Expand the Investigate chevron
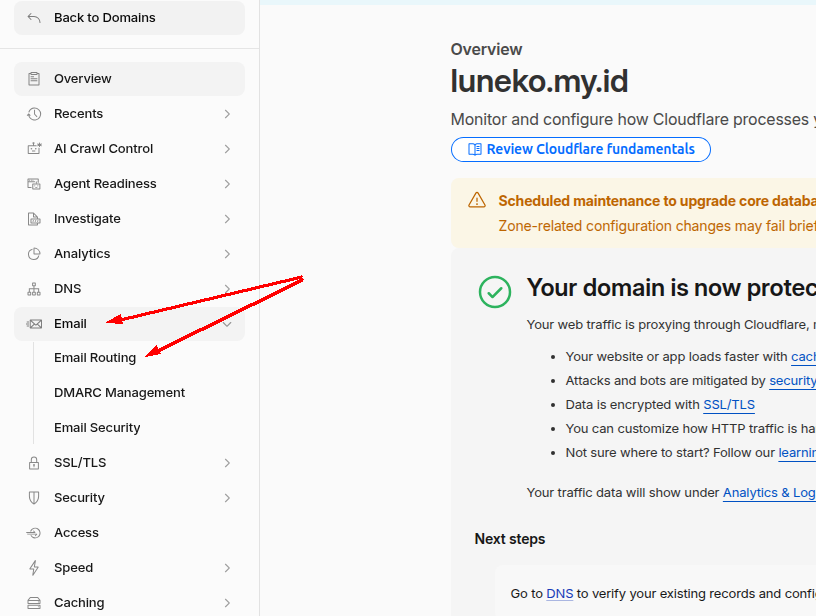The image size is (816, 616). 227,219
